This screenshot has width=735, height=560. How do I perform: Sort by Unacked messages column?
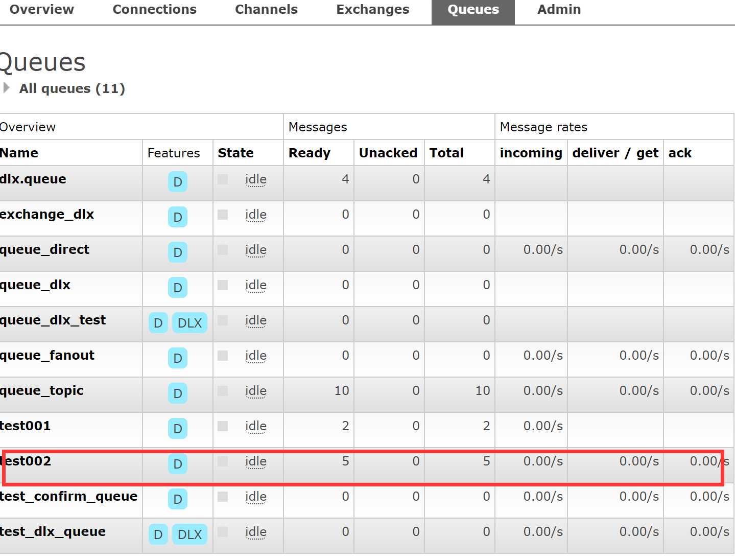pyautogui.click(x=388, y=153)
